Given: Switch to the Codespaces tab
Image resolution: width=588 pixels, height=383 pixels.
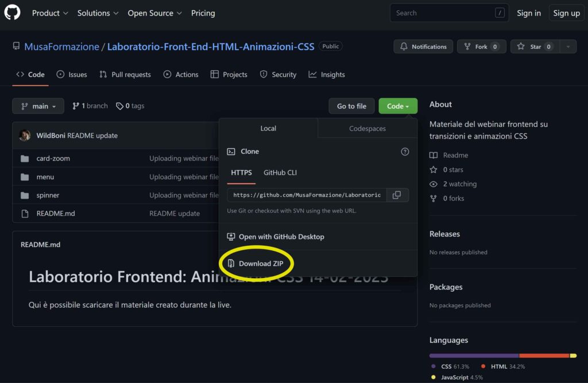Looking at the screenshot, I should tap(367, 129).
